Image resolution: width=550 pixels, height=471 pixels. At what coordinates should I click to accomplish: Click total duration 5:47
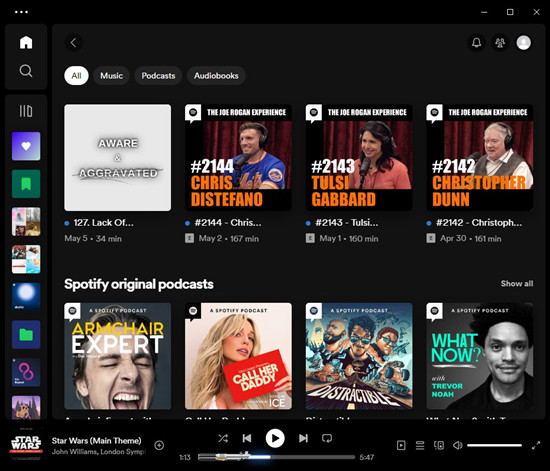[367, 457]
